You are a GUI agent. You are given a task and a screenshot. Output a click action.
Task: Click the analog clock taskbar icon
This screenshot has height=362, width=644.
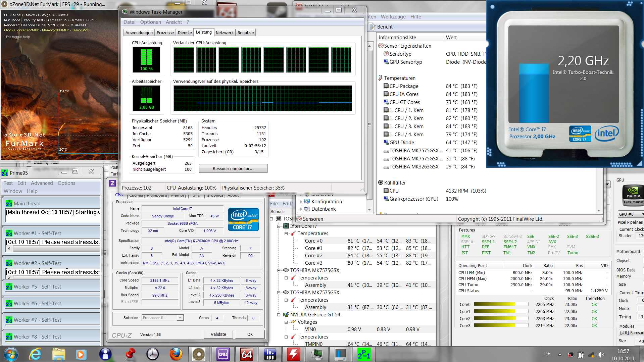click(x=153, y=354)
